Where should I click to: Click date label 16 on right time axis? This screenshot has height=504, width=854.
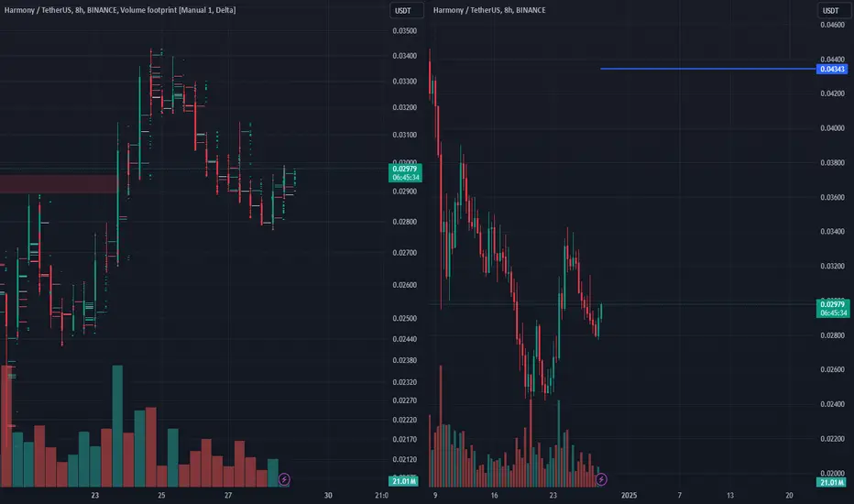coord(495,495)
